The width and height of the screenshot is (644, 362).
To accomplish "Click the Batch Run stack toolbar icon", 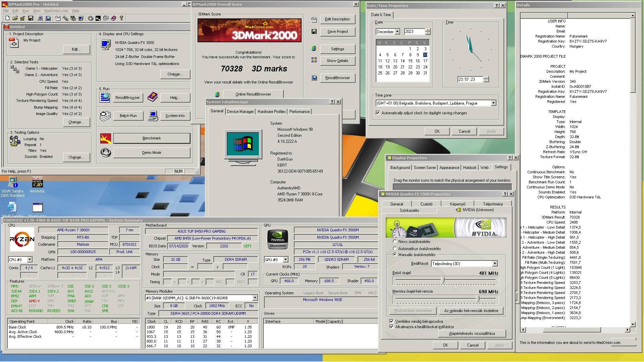I will tap(106, 18).
